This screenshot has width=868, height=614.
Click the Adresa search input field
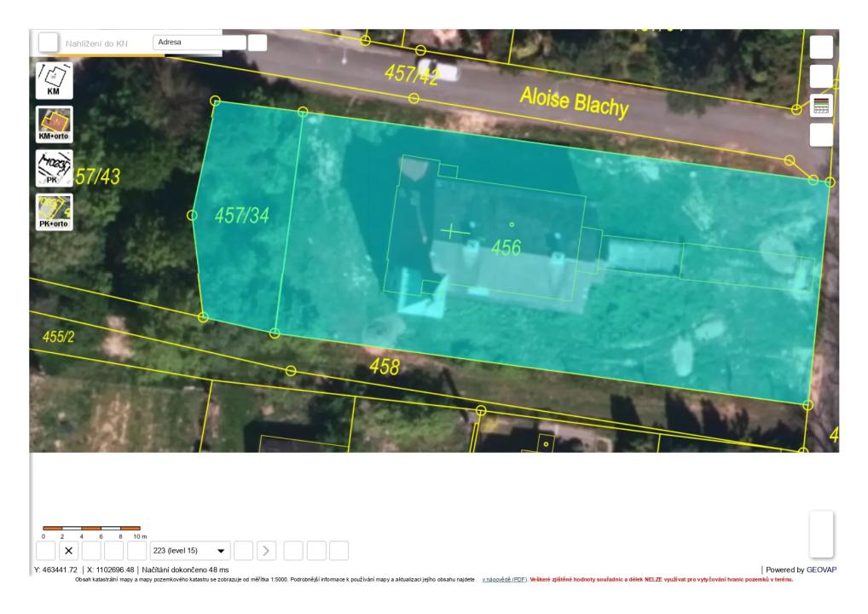pos(198,42)
